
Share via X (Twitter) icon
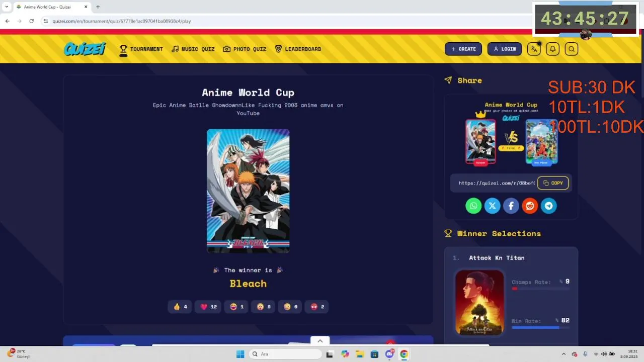point(492,206)
